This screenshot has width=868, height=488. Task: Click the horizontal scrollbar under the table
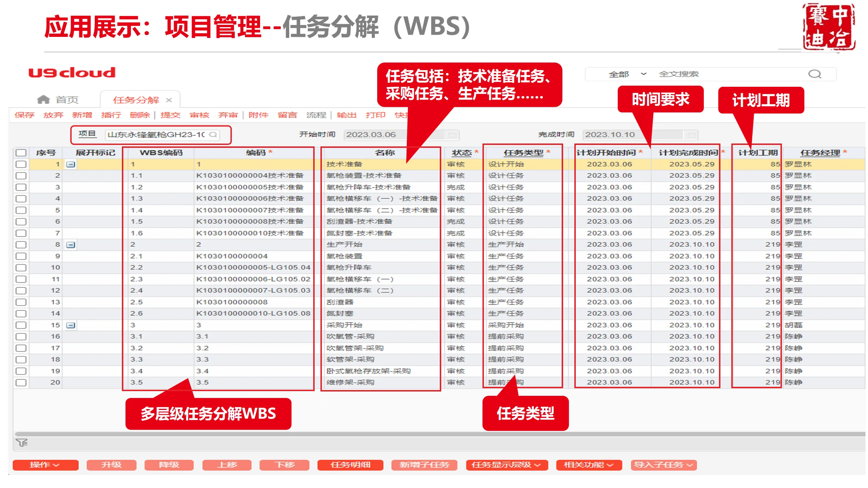pyautogui.click(x=439, y=434)
